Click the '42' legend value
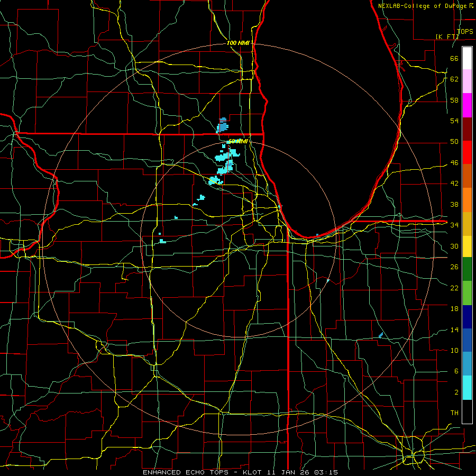This screenshot has height=476, width=476. 454,184
